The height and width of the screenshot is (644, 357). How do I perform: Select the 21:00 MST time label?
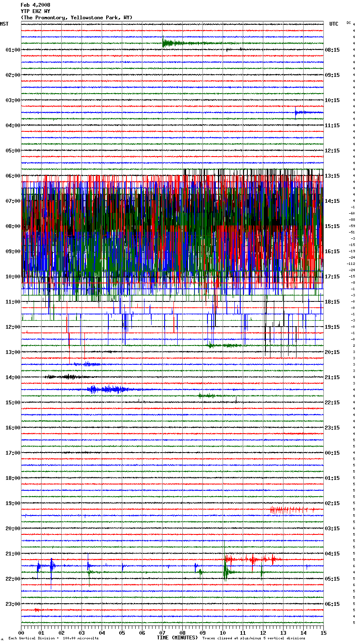pos(13,554)
